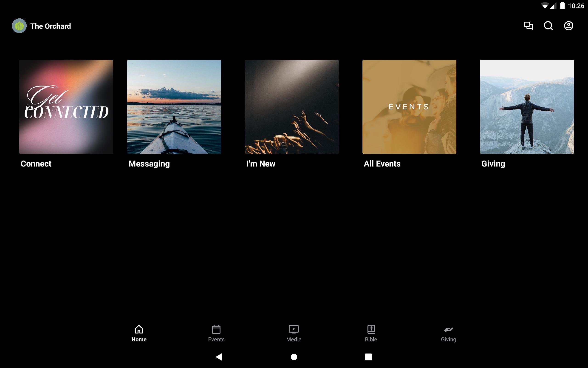The image size is (588, 368).
Task: Switch to the Media tab
Action: (294, 333)
